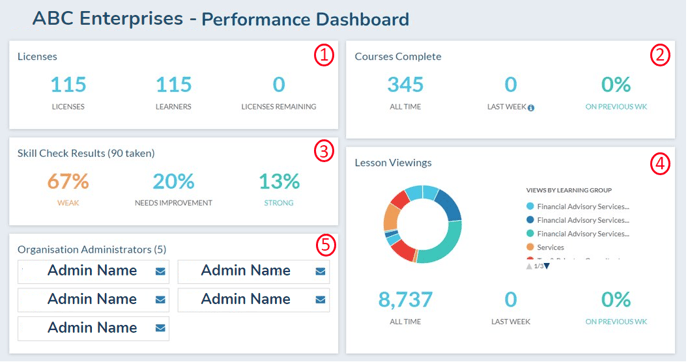Click the 8,737 all time viewings figure
688x362 pixels.
pyautogui.click(x=405, y=300)
